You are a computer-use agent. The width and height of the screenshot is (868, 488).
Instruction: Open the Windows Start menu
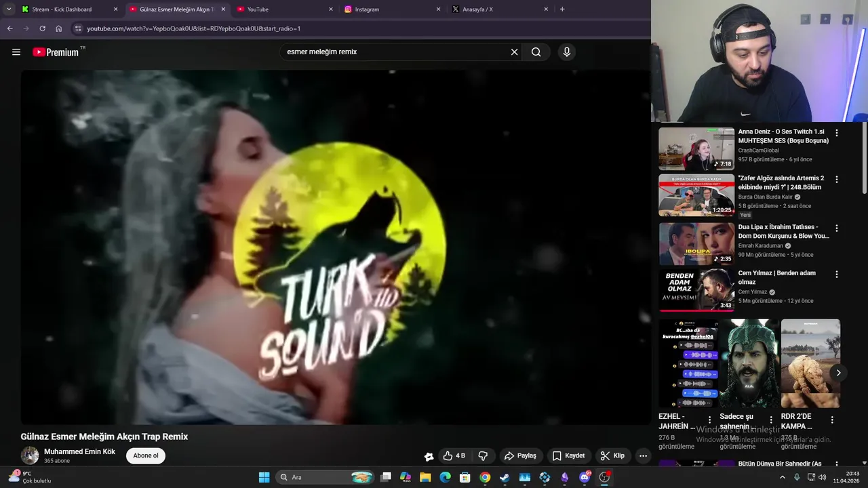(264, 477)
